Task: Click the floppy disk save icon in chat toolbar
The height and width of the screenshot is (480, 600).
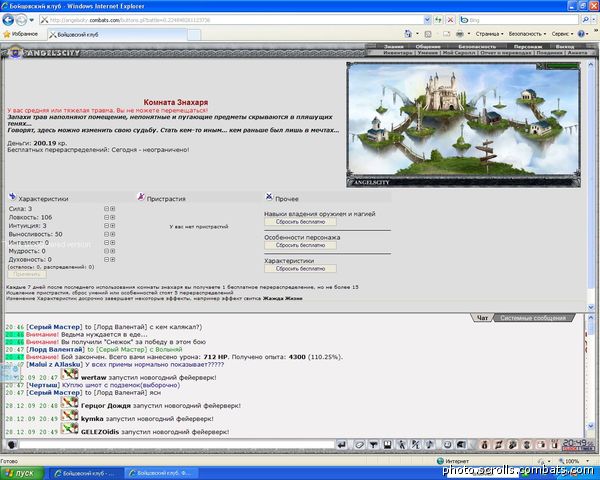Action: click(388, 444)
